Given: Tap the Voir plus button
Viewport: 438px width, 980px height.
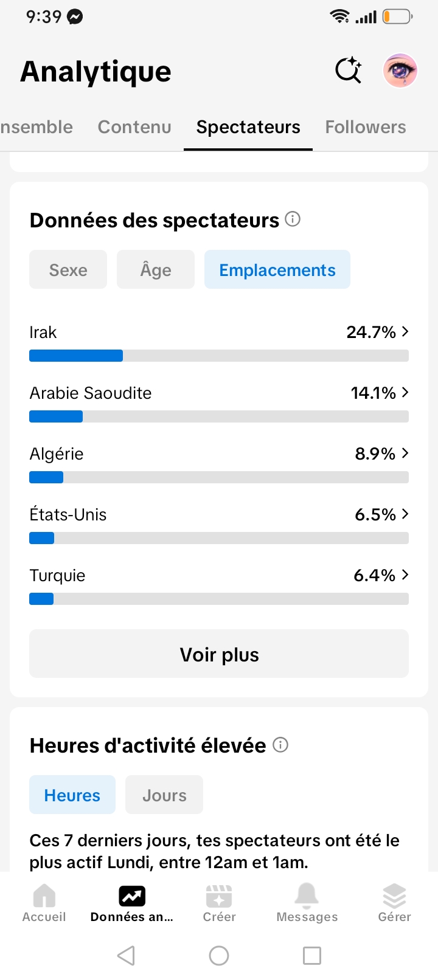Looking at the screenshot, I should click(x=219, y=654).
